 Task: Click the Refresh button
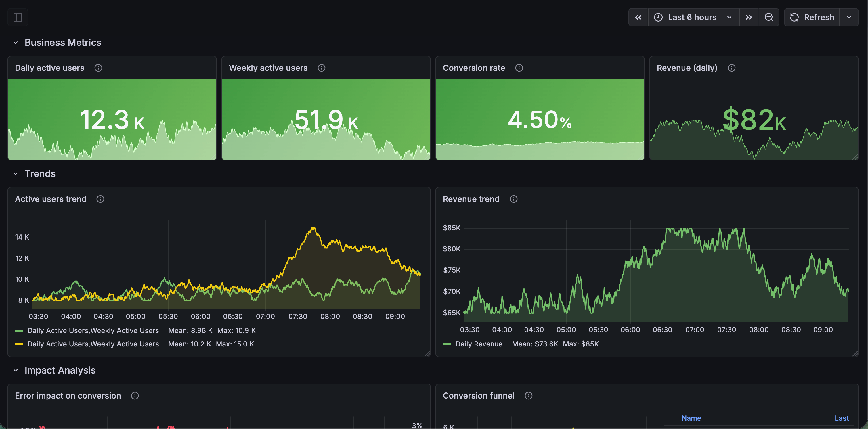click(812, 17)
